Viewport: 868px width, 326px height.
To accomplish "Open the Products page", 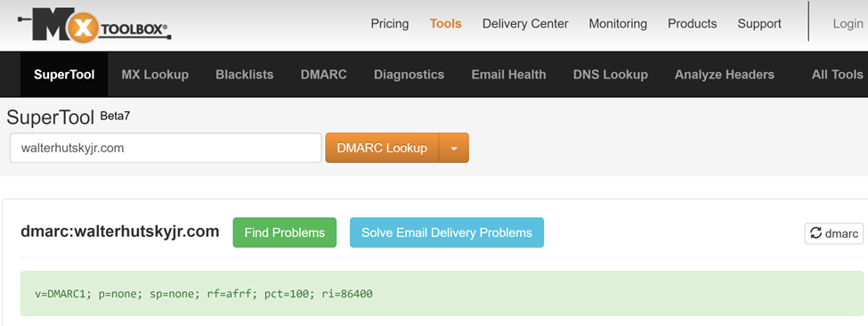I will tap(692, 24).
